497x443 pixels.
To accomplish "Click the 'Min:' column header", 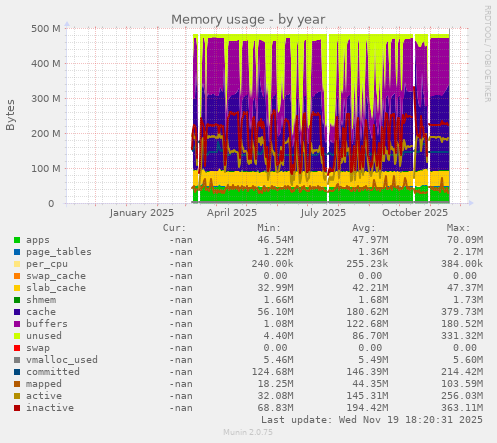I will coord(269,228).
